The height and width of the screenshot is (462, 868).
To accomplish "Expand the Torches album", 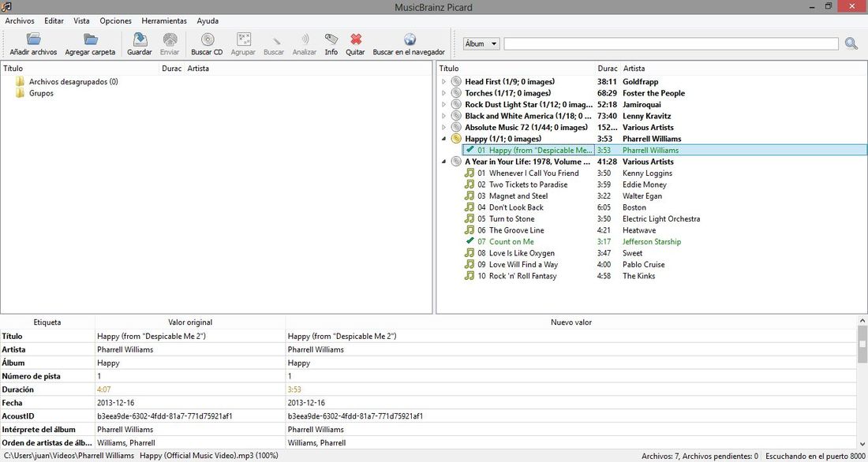I will 443,94.
